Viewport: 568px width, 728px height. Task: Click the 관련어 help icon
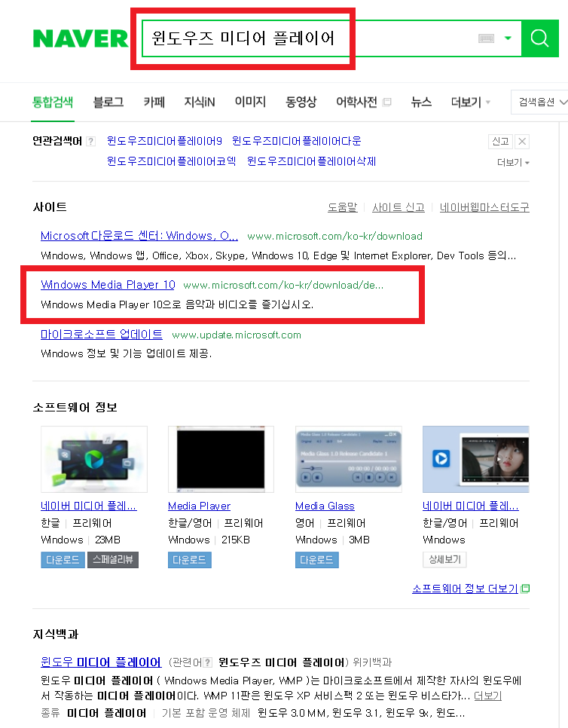[208, 662]
